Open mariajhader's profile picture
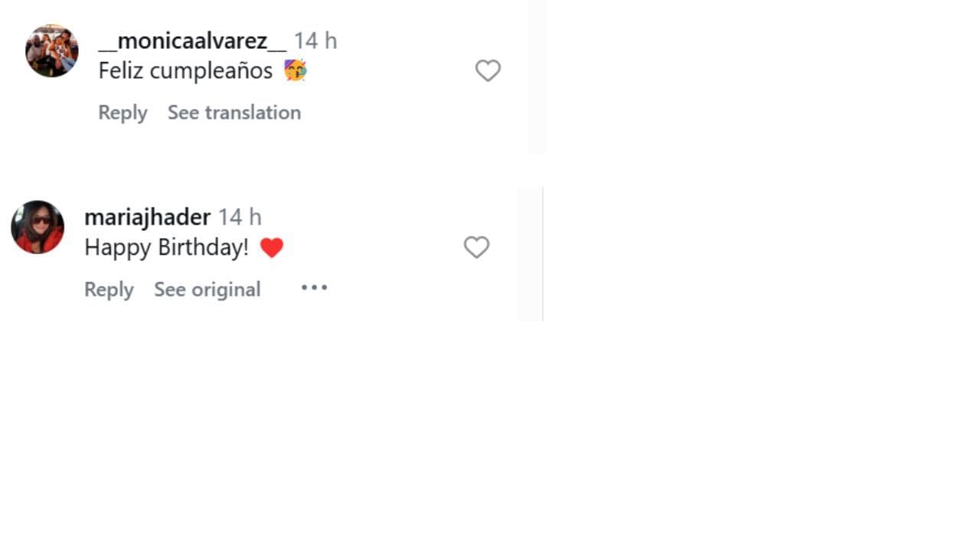 pyautogui.click(x=38, y=227)
